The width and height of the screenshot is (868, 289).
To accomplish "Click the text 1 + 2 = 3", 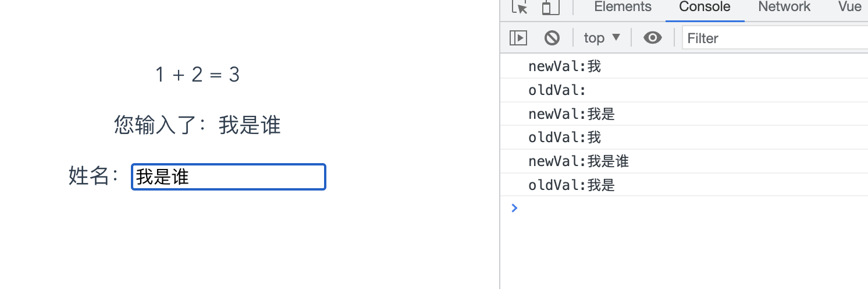I will [x=198, y=75].
